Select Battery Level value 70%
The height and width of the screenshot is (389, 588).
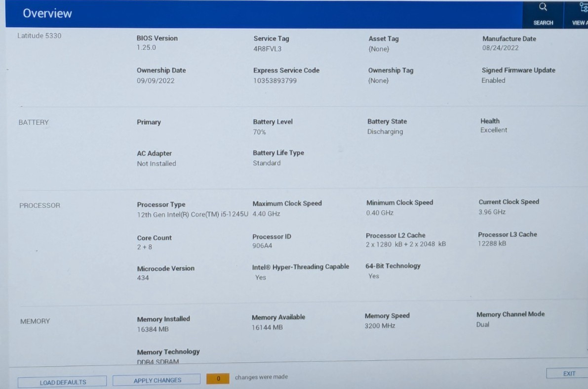(x=260, y=132)
